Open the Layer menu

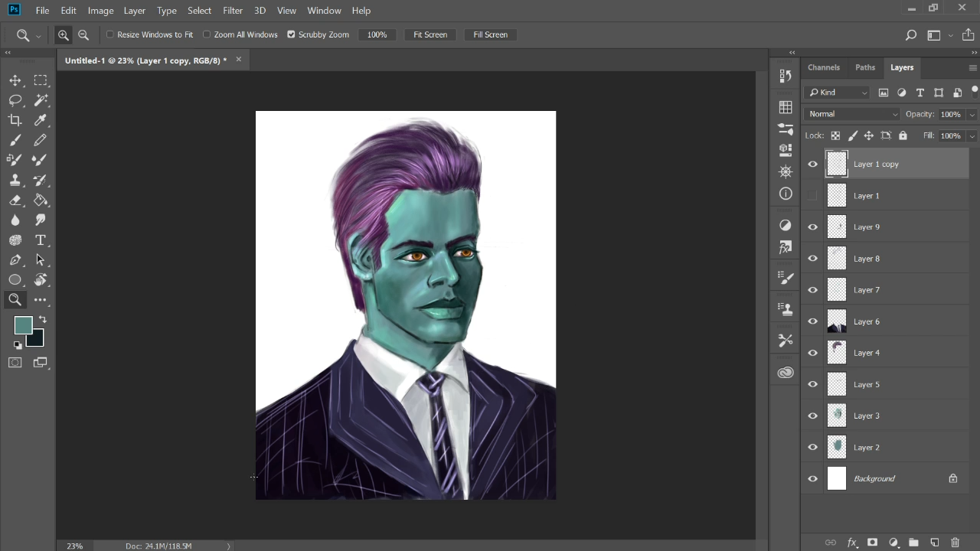[135, 11]
